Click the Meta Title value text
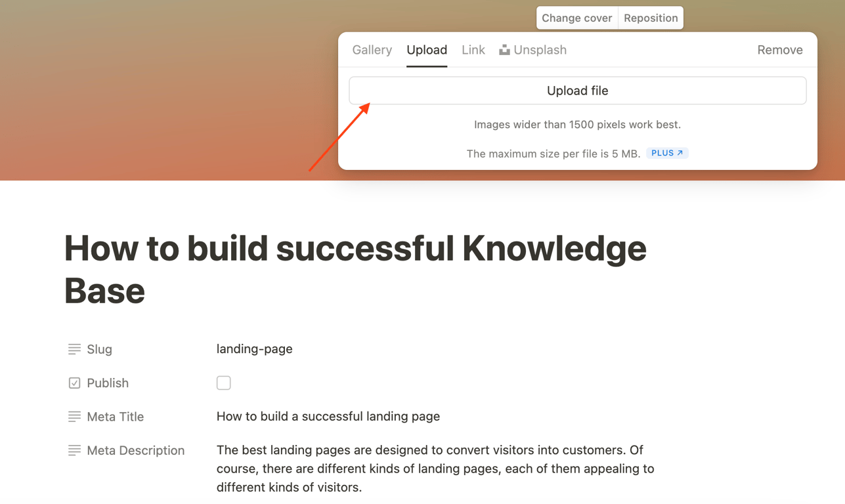Image resolution: width=845 pixels, height=504 pixels. [x=328, y=417]
